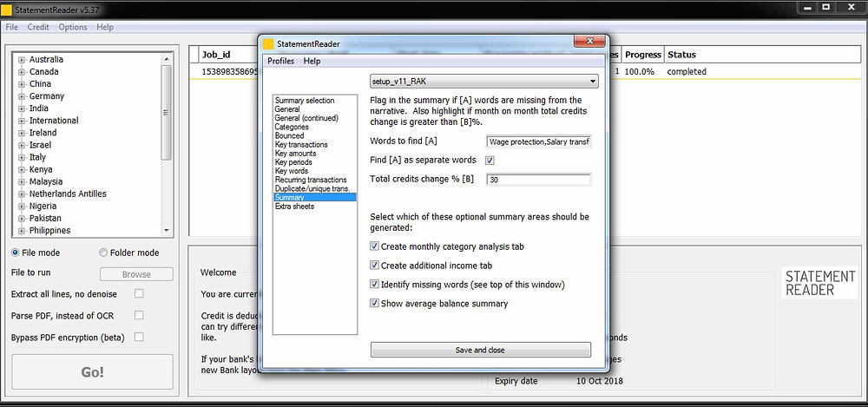Expand the Italy tree node

[x=22, y=157]
